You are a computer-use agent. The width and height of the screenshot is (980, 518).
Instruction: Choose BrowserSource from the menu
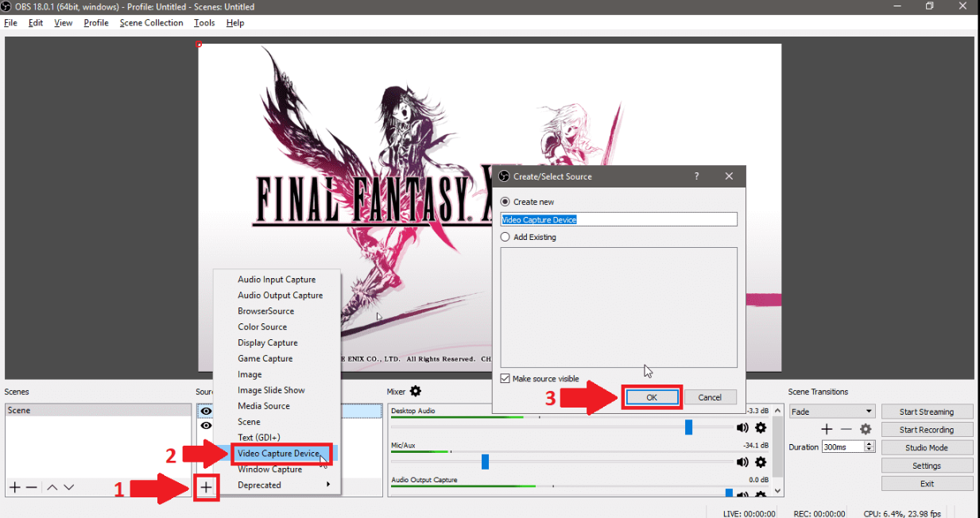(277, 311)
